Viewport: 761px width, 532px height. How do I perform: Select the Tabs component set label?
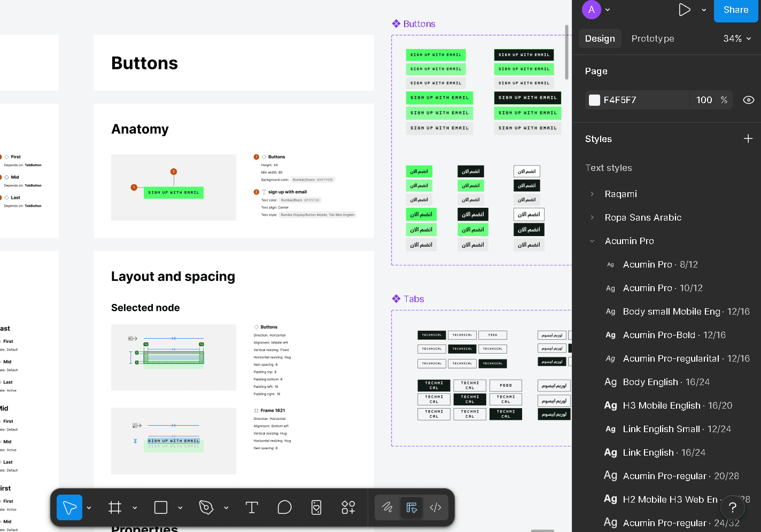point(408,299)
